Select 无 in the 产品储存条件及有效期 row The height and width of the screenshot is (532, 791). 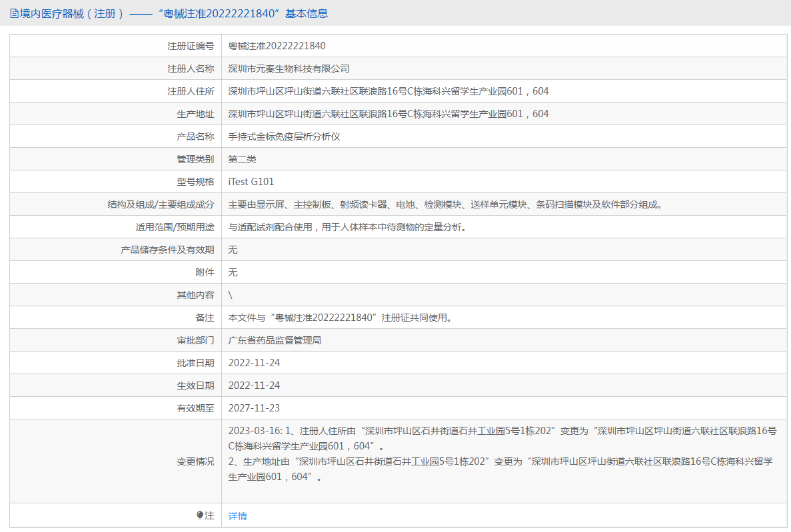233,250
